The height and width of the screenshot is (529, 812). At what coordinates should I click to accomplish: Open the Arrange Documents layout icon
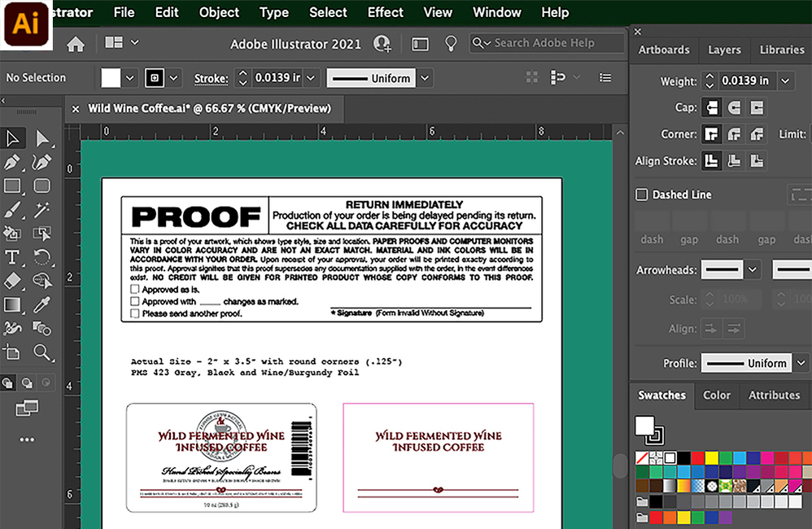coord(114,42)
